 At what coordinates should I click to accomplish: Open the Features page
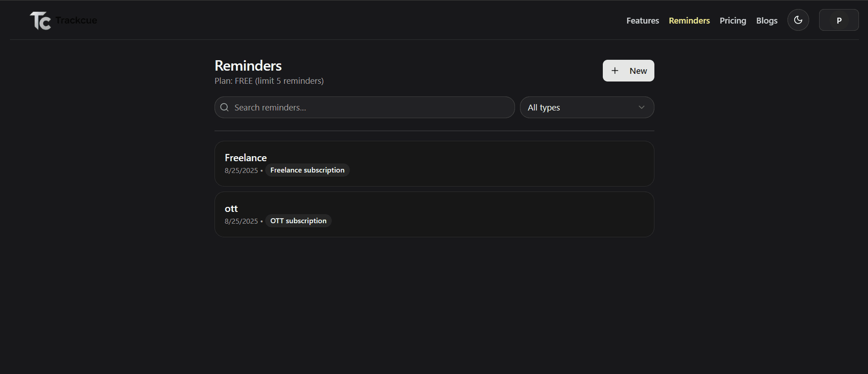(642, 21)
